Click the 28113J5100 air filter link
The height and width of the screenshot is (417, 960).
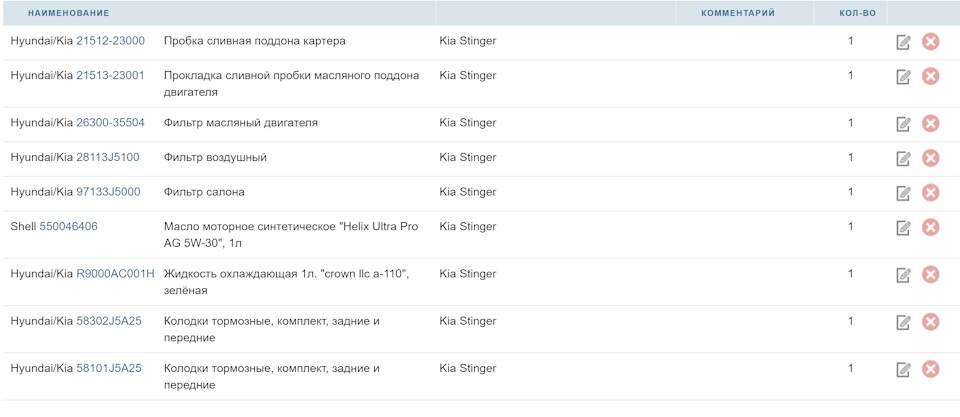pyautogui.click(x=108, y=157)
